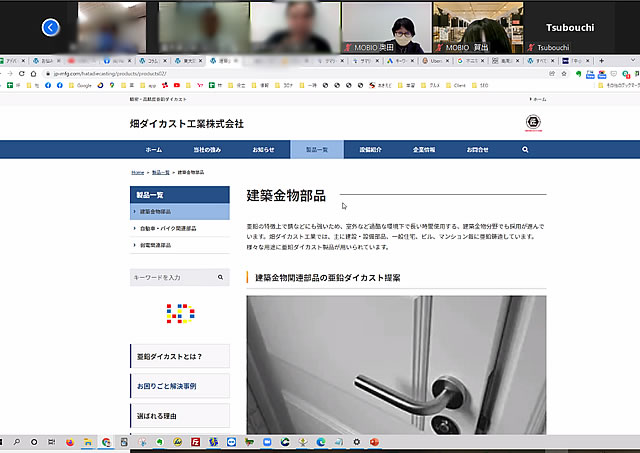Image resolution: width=640 pixels, height=453 pixels.
Task: Open Task View on the taskbar
Action: tap(51, 442)
